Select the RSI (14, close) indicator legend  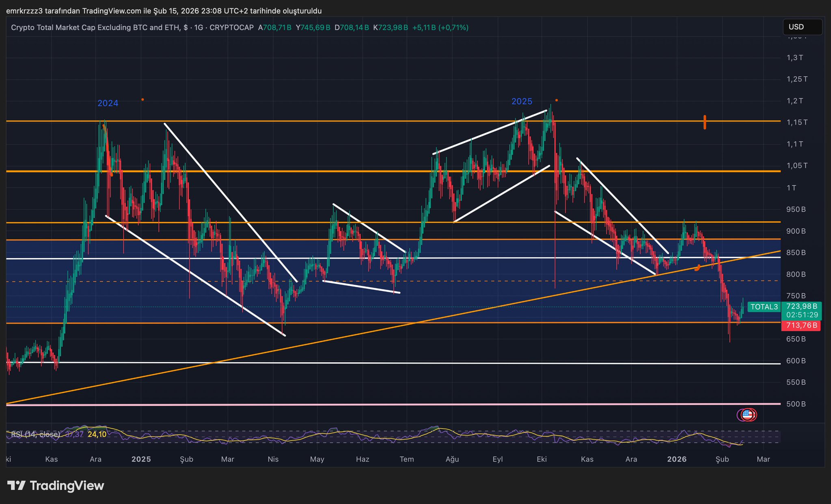point(35,434)
